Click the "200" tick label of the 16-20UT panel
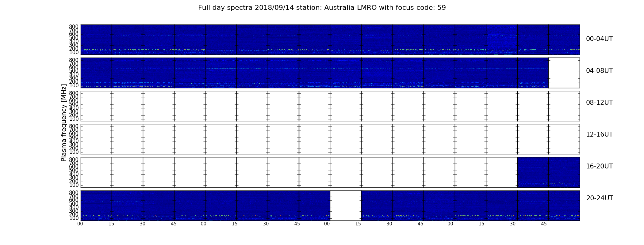644x245 pixels. (74, 181)
